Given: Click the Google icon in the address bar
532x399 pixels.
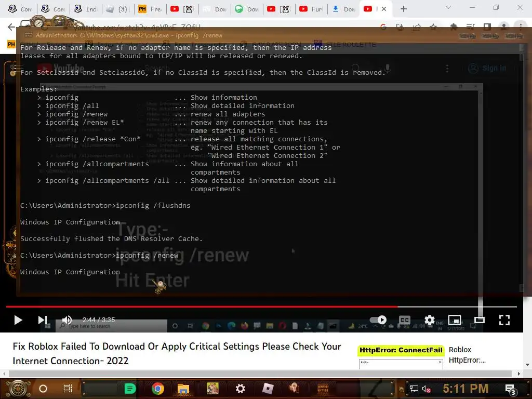Looking at the screenshot, I should 383,27.
